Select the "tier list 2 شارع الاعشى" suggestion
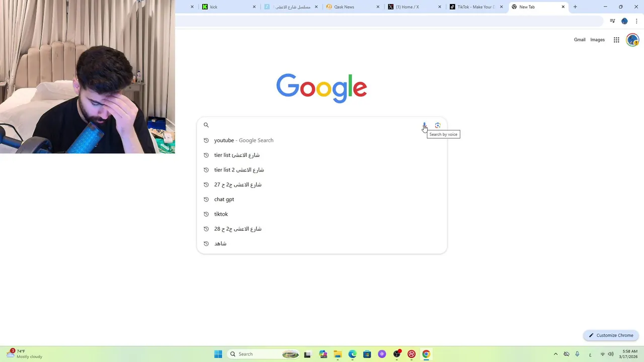Image resolution: width=644 pixels, height=362 pixels. [x=322, y=170]
